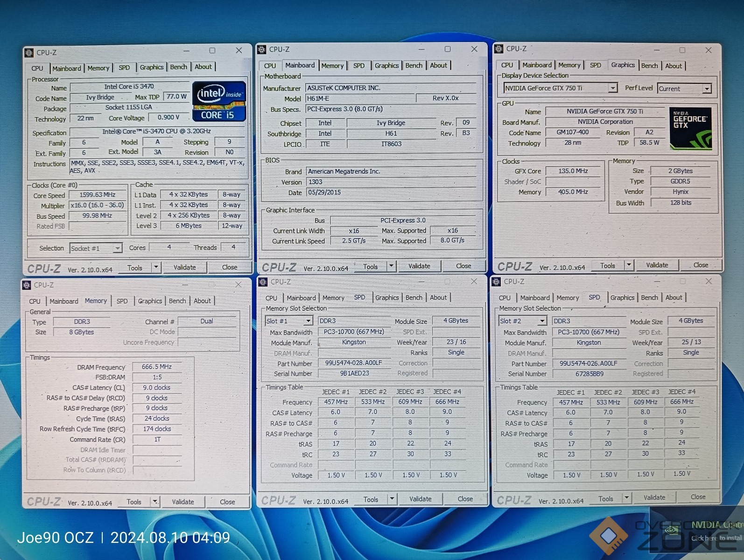Click Validate in the Memory timings window
Screen dimensions: 744x560
[183, 502]
